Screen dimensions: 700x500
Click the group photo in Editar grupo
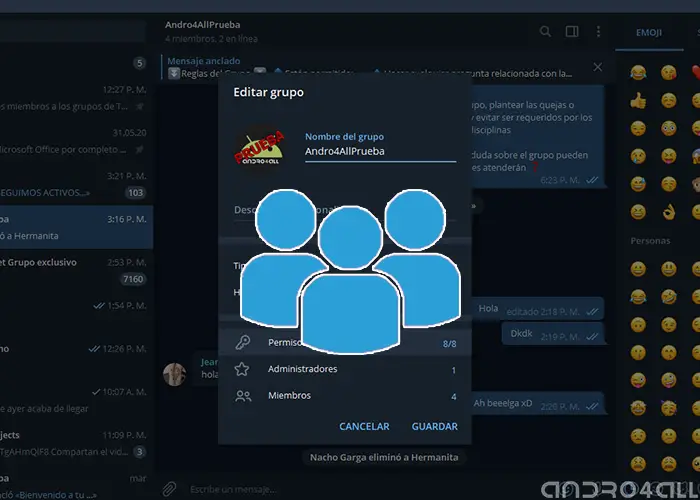pos(259,147)
